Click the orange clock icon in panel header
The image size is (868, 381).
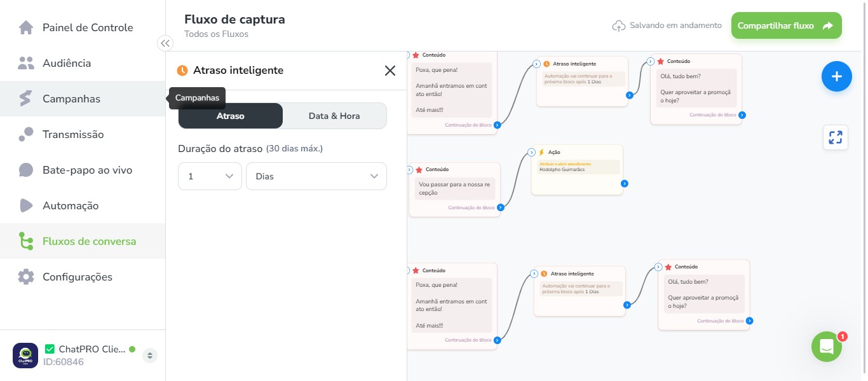click(x=182, y=71)
